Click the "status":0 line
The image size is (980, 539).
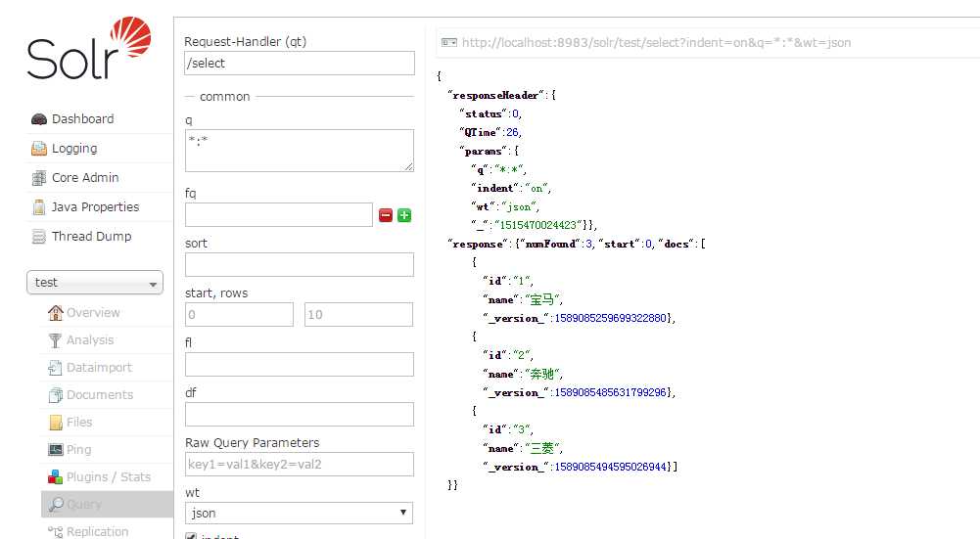(490, 113)
